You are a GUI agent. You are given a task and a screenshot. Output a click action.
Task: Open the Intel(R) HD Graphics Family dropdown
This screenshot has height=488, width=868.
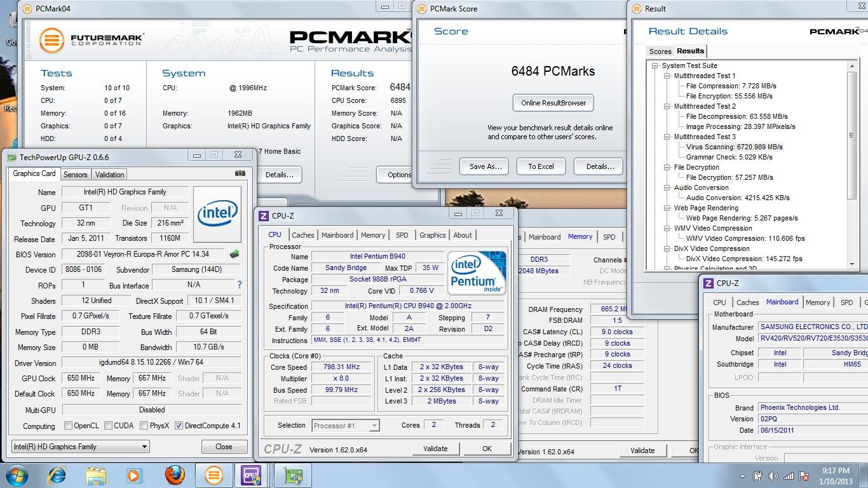coord(81,447)
